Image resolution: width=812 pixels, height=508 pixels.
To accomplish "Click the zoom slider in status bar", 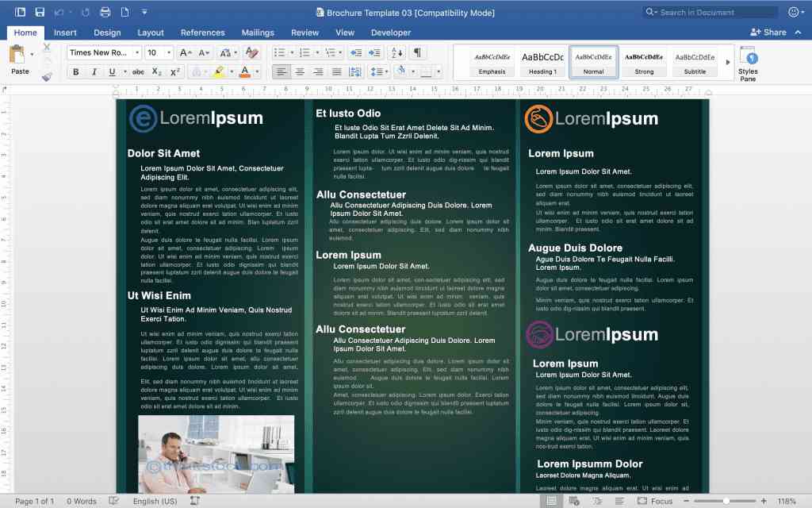I will click(726, 501).
